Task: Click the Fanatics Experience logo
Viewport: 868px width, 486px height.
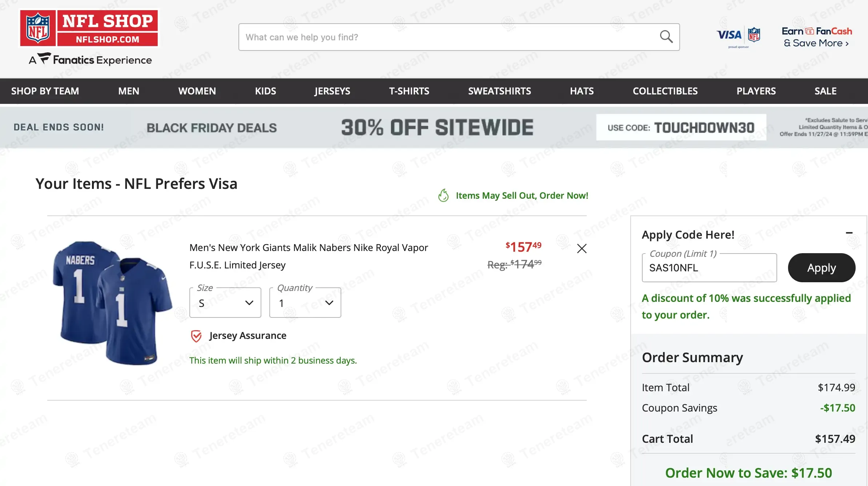Action: pos(91,60)
